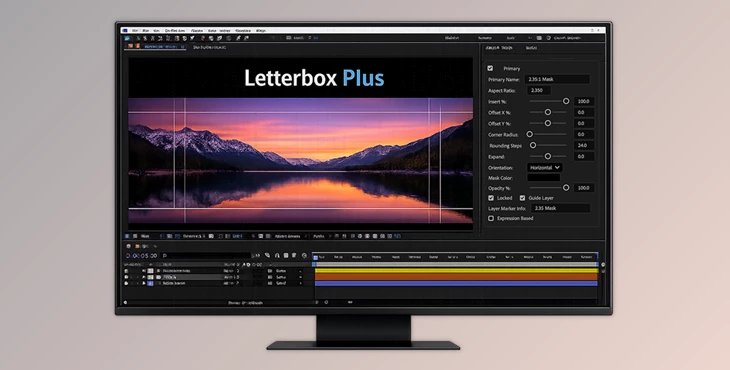Disable the Guide Layer checkbox
The height and width of the screenshot is (370, 730).
[522, 198]
